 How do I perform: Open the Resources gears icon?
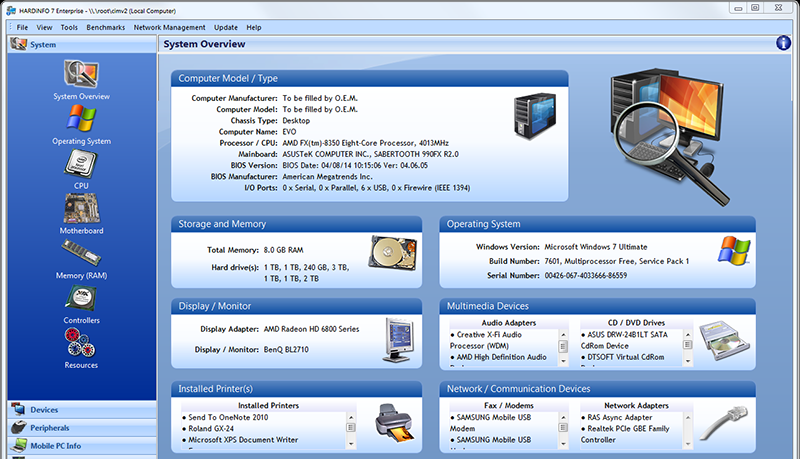click(x=80, y=343)
